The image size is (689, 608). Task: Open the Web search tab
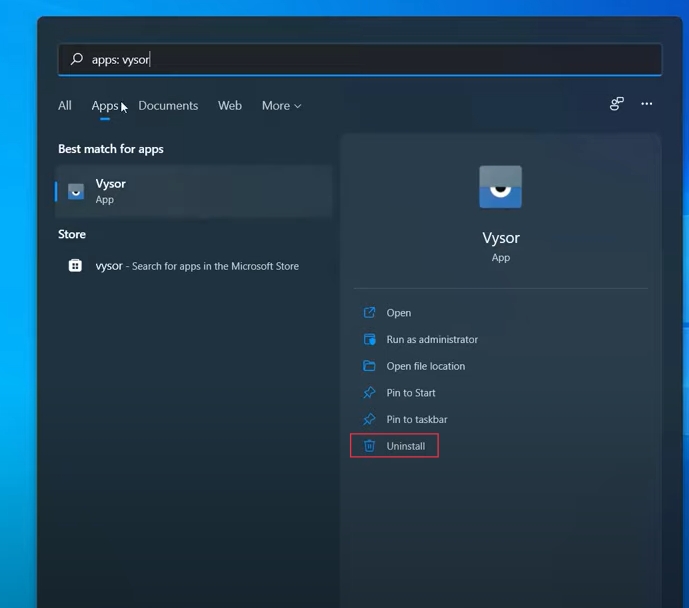click(x=230, y=106)
